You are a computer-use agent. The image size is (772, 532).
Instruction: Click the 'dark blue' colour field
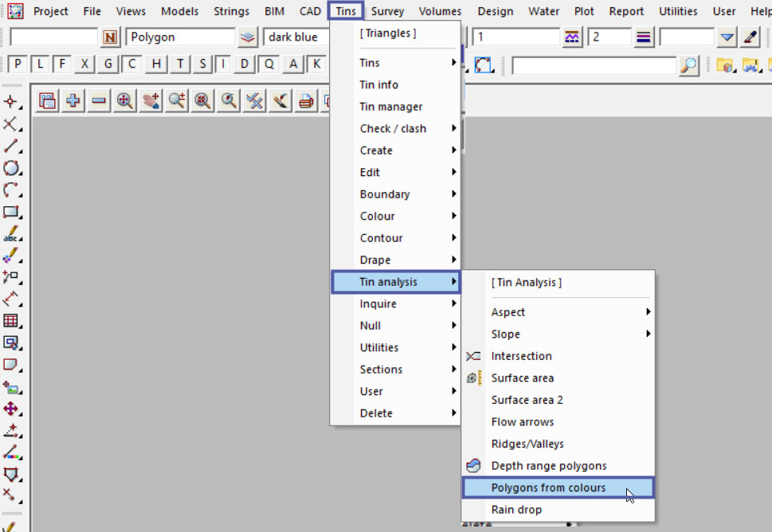coord(296,37)
